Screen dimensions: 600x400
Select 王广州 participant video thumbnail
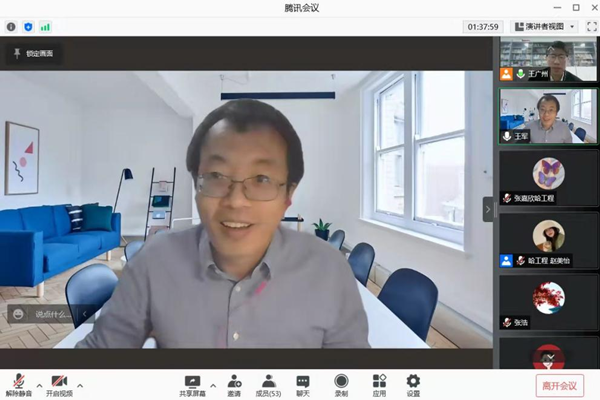[x=548, y=59]
